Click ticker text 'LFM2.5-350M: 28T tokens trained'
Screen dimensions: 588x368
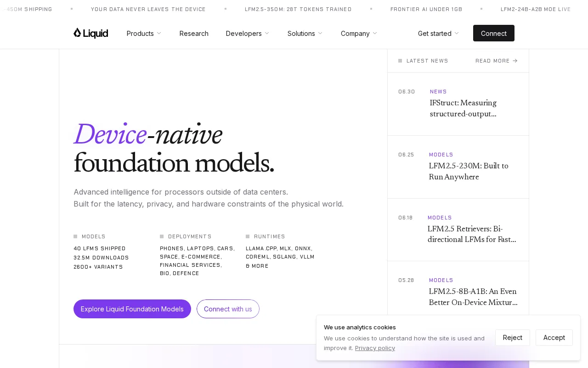coord(298,9)
